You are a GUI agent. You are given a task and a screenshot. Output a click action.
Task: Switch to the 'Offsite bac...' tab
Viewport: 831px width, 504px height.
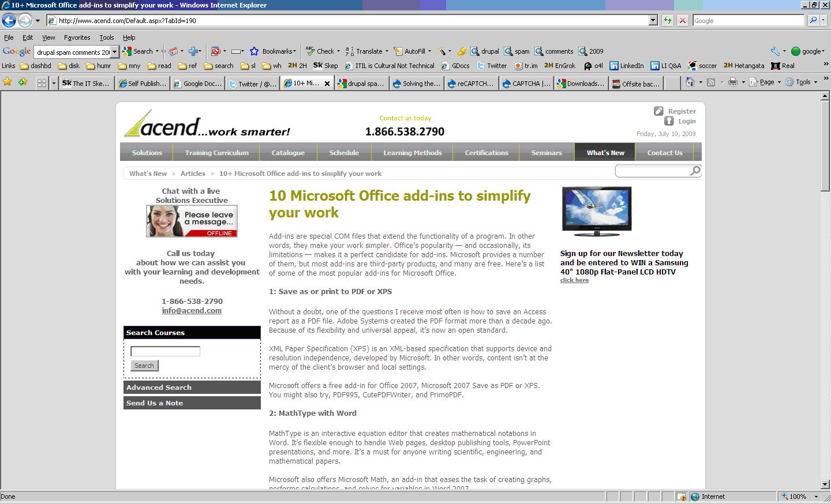636,83
